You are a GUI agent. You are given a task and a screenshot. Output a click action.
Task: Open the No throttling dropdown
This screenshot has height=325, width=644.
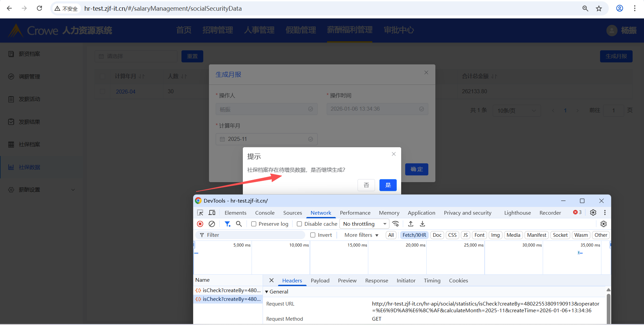coord(364,224)
